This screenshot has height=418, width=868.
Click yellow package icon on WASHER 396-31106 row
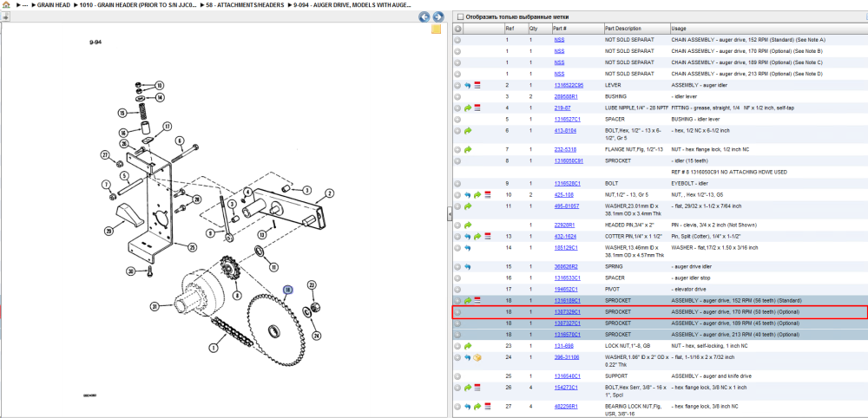477,358
